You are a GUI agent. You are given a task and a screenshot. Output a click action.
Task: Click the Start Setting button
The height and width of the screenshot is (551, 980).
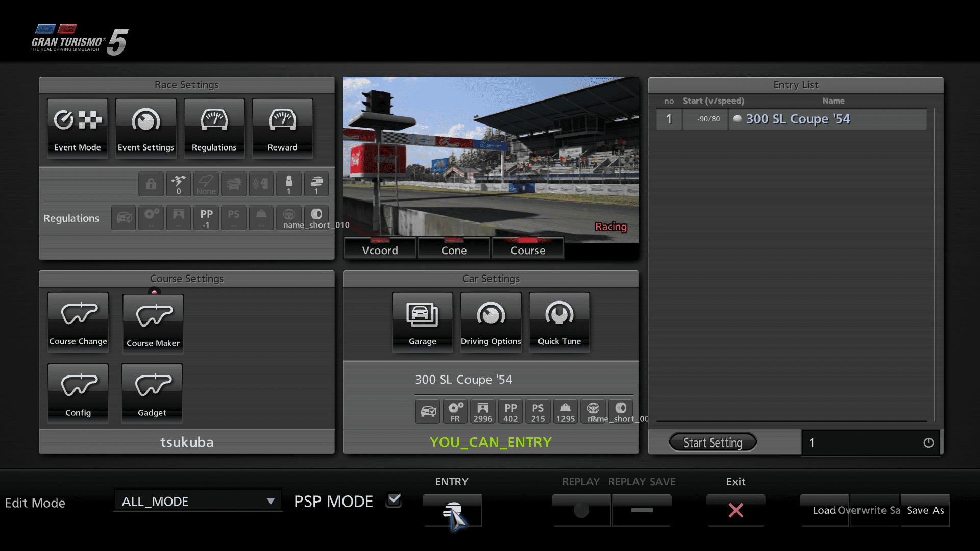pyautogui.click(x=713, y=442)
